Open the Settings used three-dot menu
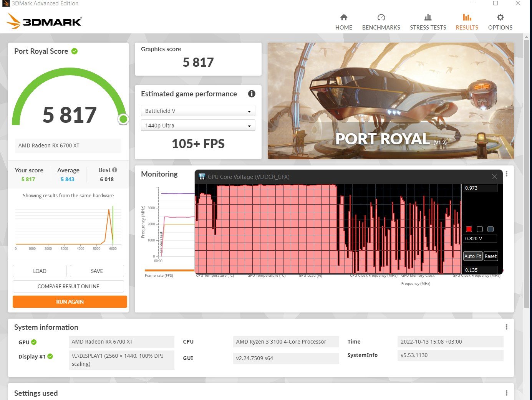Image resolution: width=532 pixels, height=400 pixels. pos(506,393)
